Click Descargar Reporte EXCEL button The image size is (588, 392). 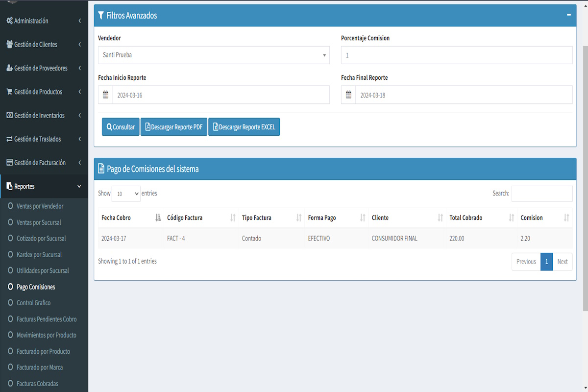244,127
